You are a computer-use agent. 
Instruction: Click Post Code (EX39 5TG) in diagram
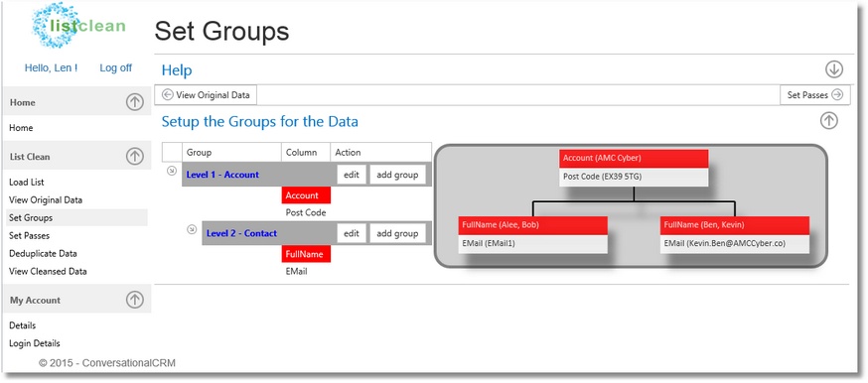pos(634,177)
